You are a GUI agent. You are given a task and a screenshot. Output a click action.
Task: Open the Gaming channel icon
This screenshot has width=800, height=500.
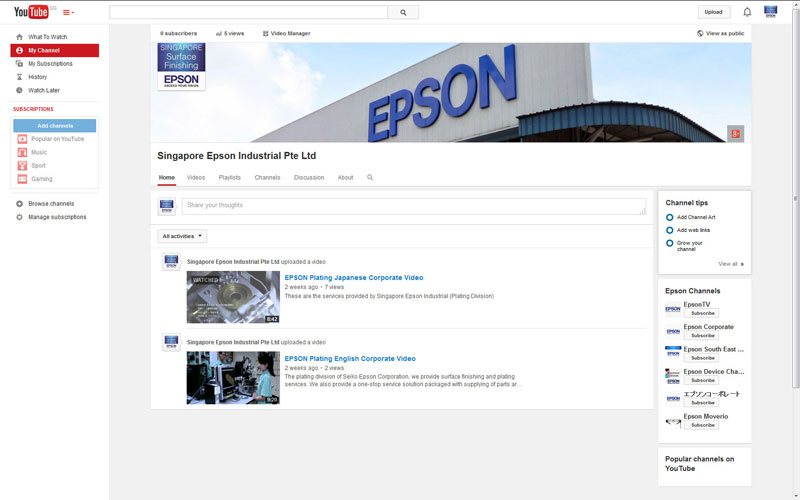(22, 179)
